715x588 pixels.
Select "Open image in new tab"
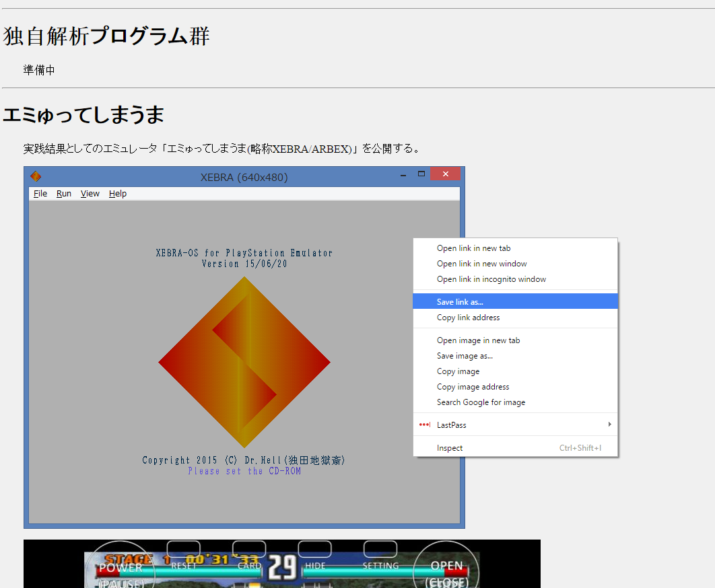(515, 340)
